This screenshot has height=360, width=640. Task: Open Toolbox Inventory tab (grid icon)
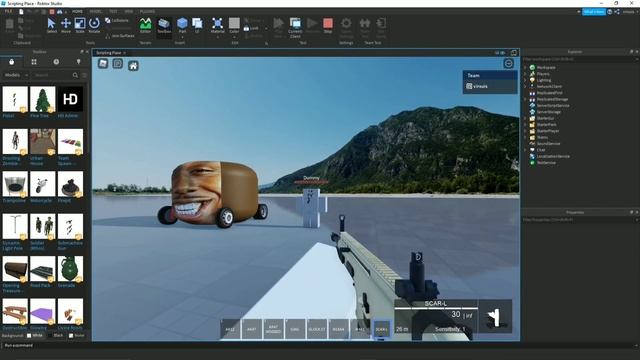[x=34, y=62]
